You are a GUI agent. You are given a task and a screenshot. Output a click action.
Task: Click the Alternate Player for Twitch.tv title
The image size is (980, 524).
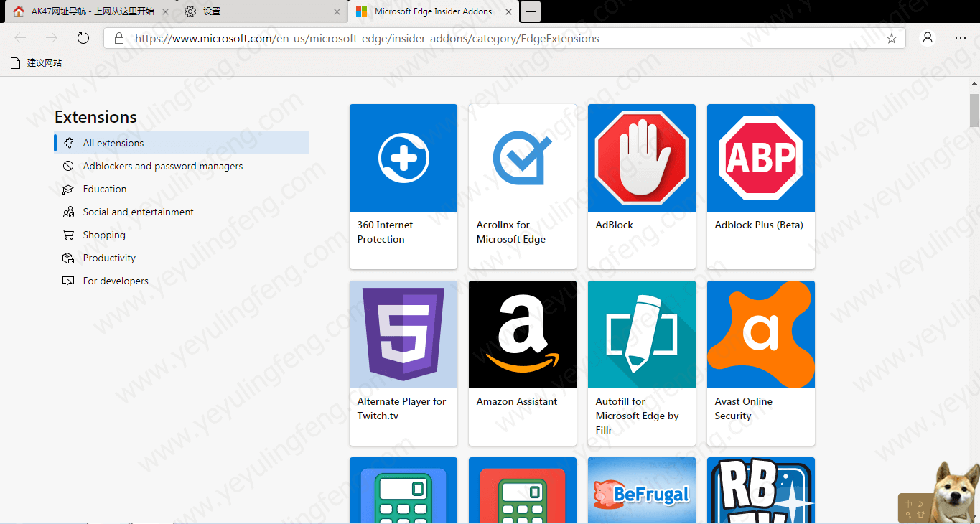pyautogui.click(x=402, y=408)
